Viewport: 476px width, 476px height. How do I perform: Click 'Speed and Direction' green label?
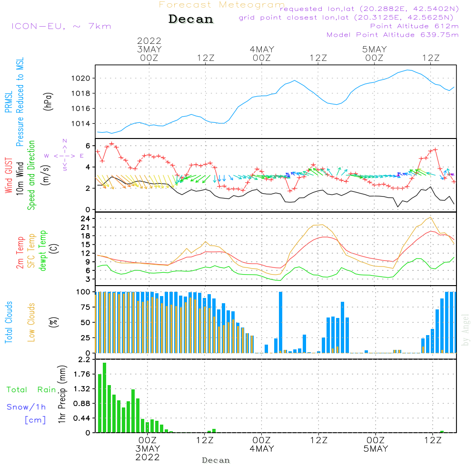31,175
